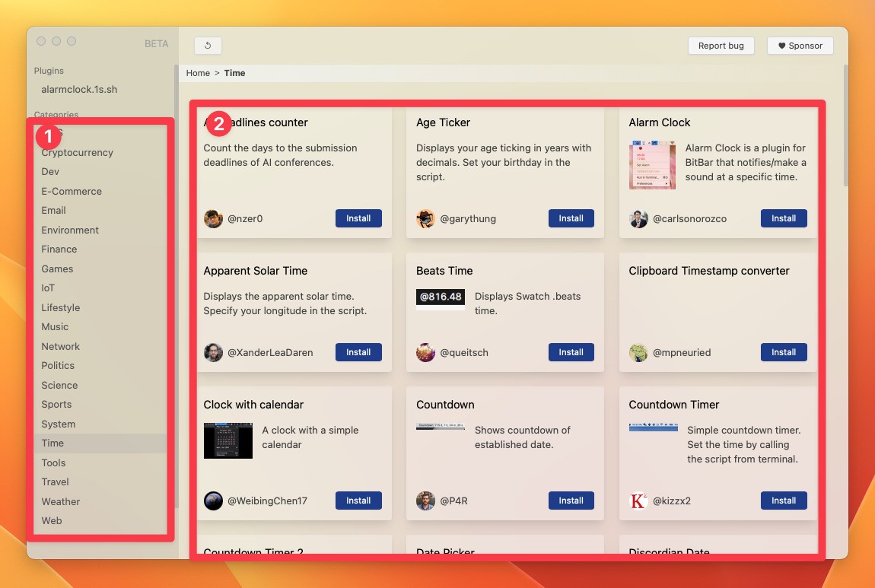Install the Beats Time plugin
Viewport: 875px width, 588px height.
(571, 352)
